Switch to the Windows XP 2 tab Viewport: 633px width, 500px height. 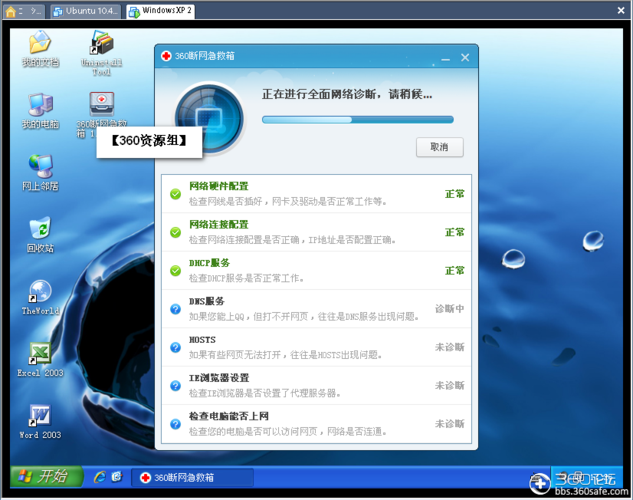coord(163,10)
